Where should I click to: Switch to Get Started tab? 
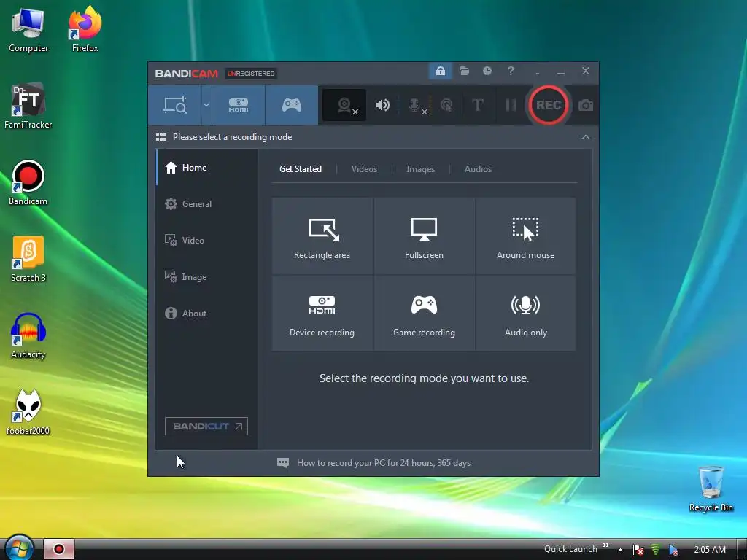pos(300,169)
